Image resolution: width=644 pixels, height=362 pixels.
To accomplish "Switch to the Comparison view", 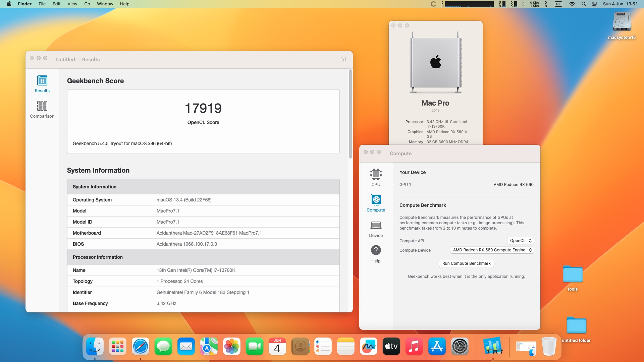I will tap(42, 110).
